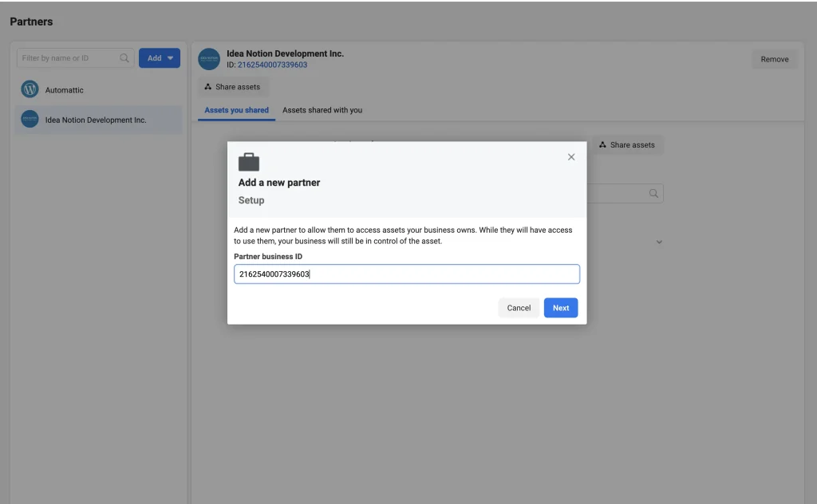817x504 pixels.
Task: Select Automattic from the partner list
Action: [x=65, y=90]
